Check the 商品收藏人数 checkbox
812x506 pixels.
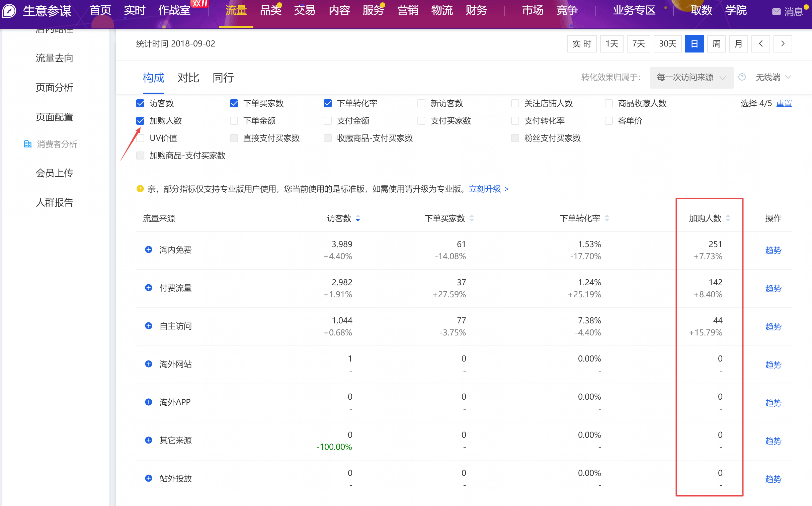609,103
